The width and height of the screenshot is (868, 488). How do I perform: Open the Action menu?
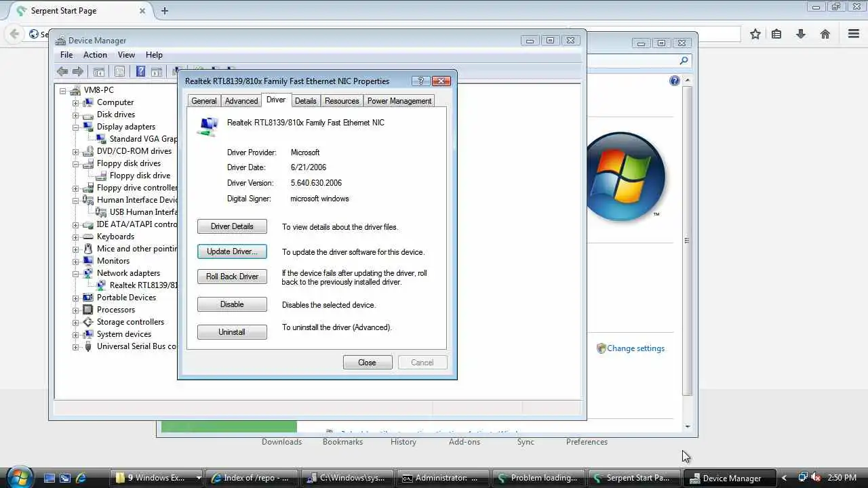[x=95, y=55]
